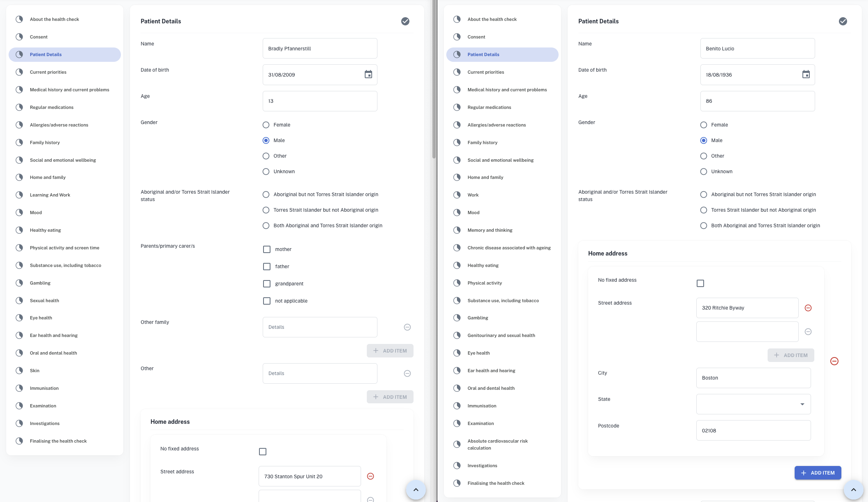
Task: Click scroll-to-top arrow in left pane
Action: (416, 490)
